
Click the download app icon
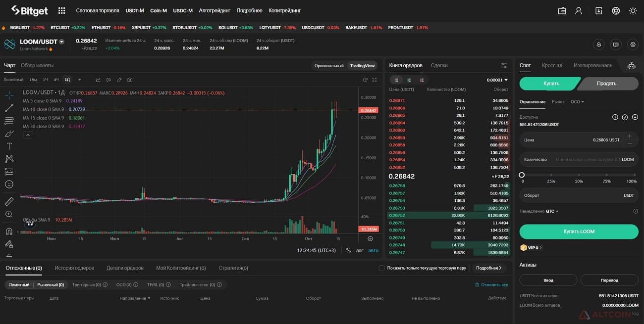599,10
